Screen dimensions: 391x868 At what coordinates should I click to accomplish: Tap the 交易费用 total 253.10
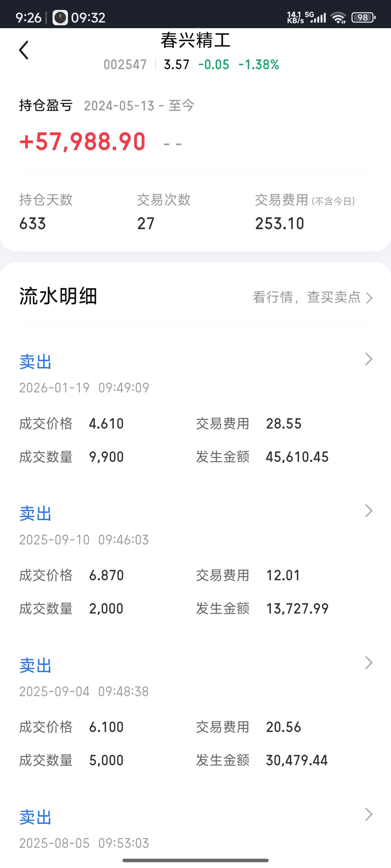point(280,224)
